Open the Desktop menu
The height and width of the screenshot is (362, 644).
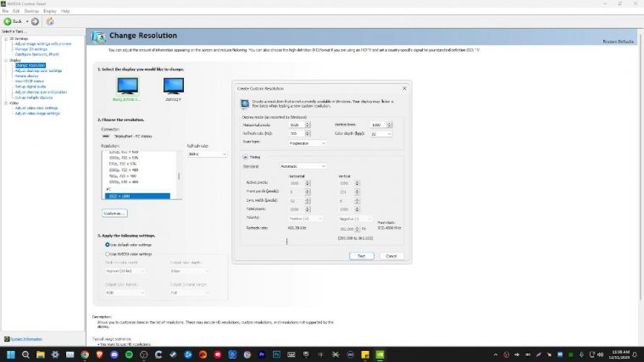(x=31, y=11)
